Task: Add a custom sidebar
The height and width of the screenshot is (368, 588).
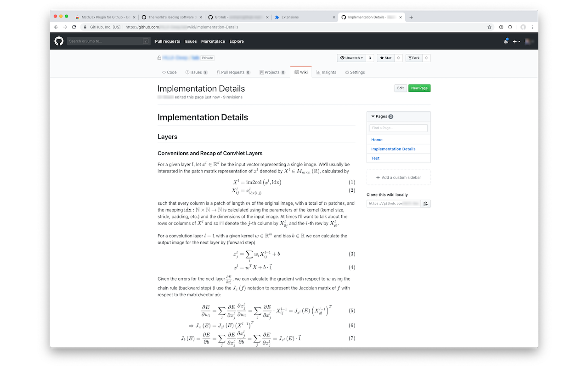Action: 399,178
